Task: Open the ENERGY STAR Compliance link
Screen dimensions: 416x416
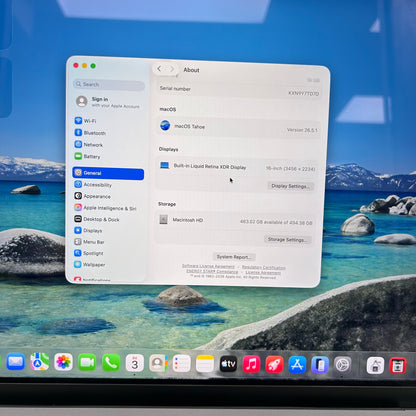Action: click(x=212, y=271)
